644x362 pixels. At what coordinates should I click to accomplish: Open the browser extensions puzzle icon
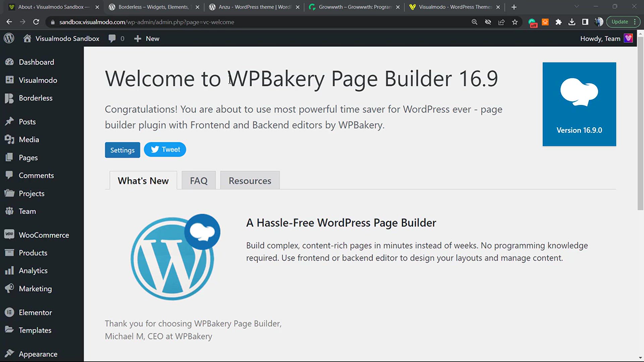(558, 22)
